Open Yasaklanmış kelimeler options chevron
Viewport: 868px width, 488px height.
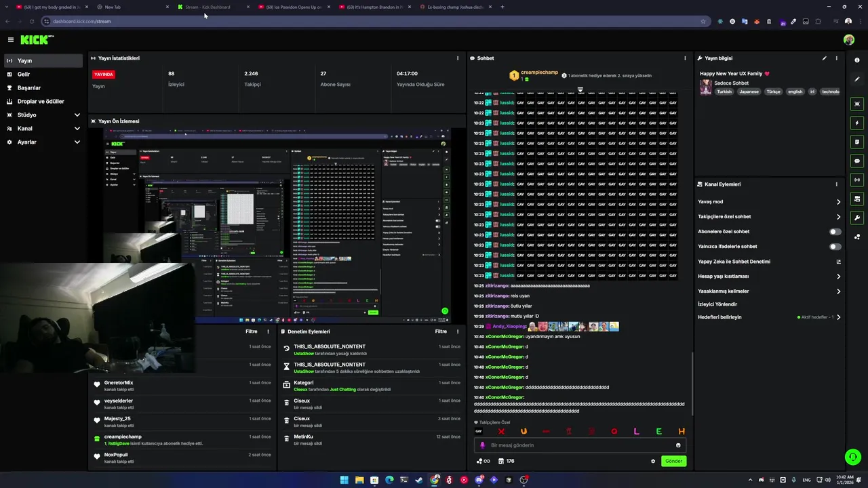pos(838,291)
